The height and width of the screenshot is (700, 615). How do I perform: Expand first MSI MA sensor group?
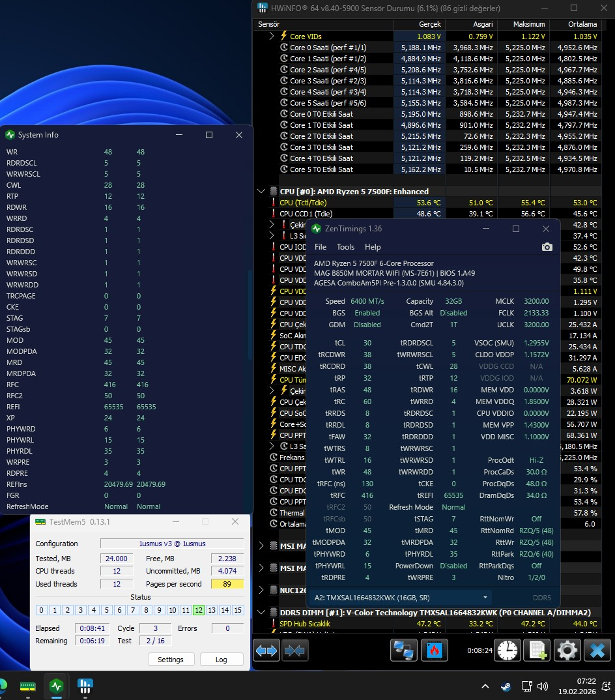(261, 546)
